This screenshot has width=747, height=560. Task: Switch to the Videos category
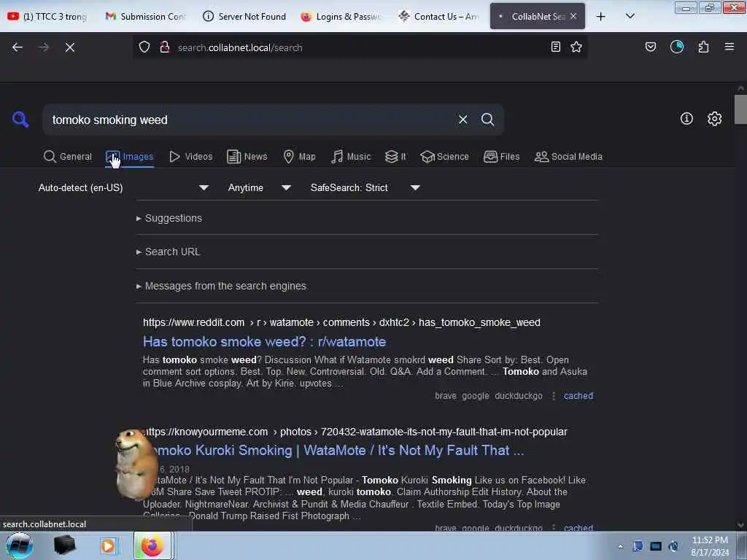click(x=191, y=157)
